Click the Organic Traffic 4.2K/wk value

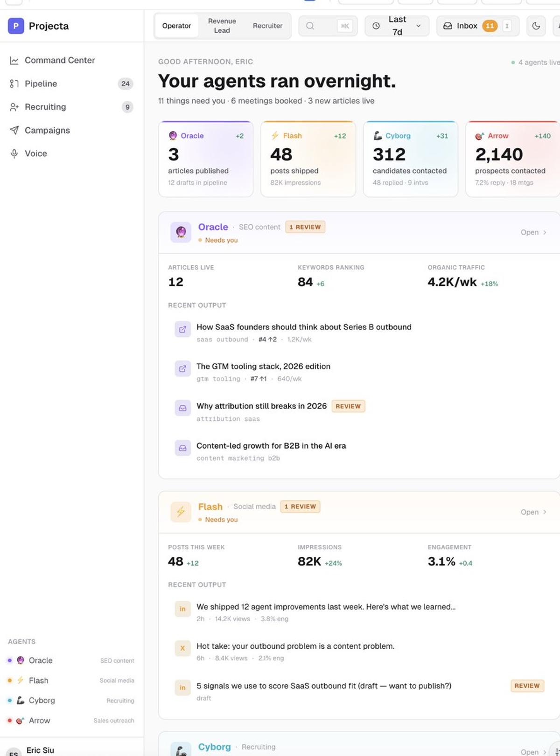pos(452,282)
